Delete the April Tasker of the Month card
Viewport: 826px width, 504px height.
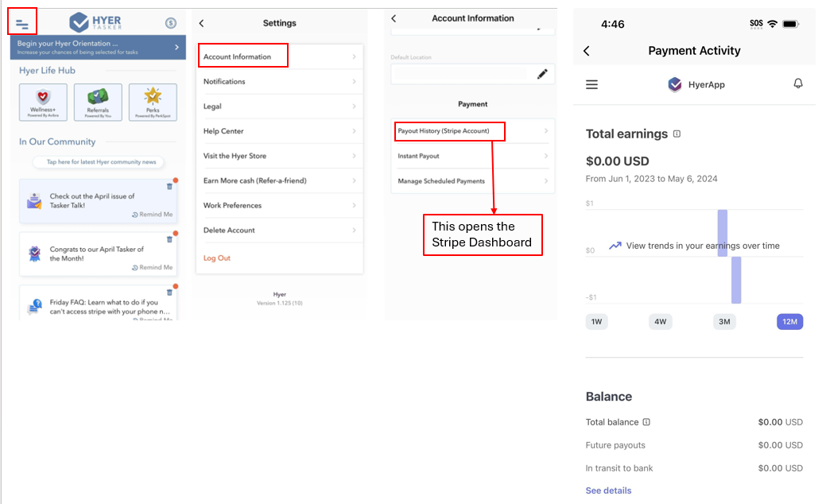169,239
